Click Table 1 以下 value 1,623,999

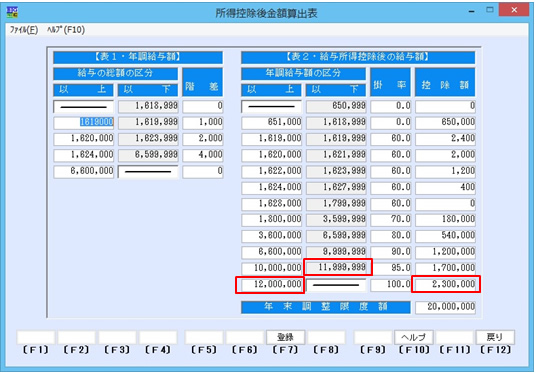[x=148, y=138]
